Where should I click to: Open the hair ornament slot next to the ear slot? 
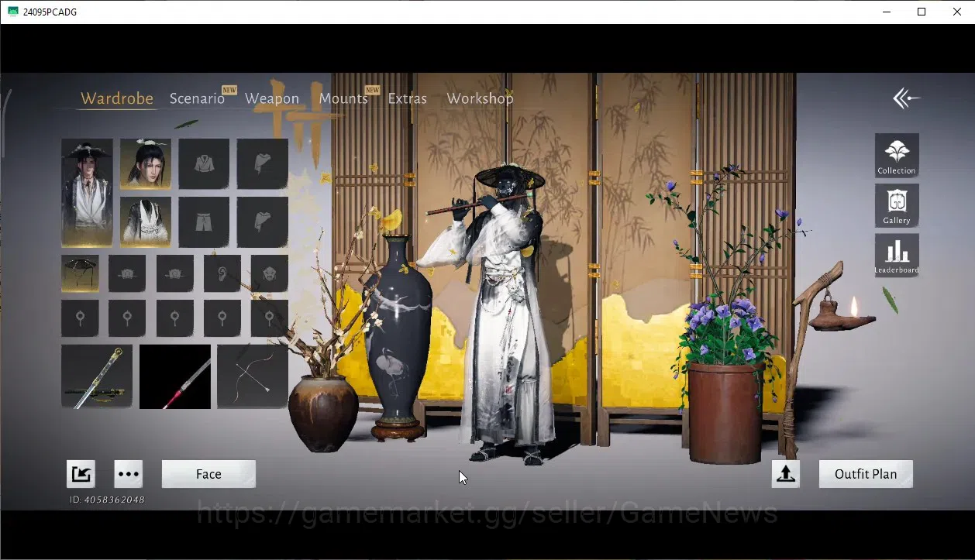(174, 273)
